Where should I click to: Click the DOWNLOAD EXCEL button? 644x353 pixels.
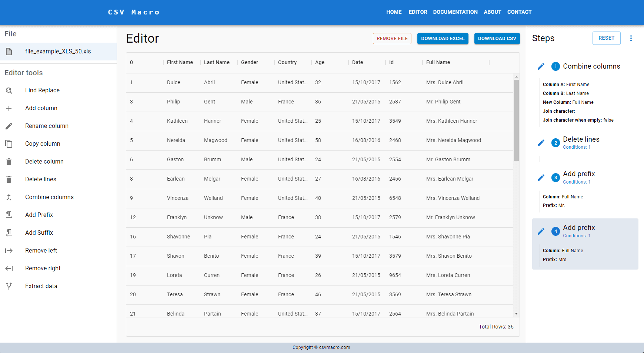[x=443, y=39]
